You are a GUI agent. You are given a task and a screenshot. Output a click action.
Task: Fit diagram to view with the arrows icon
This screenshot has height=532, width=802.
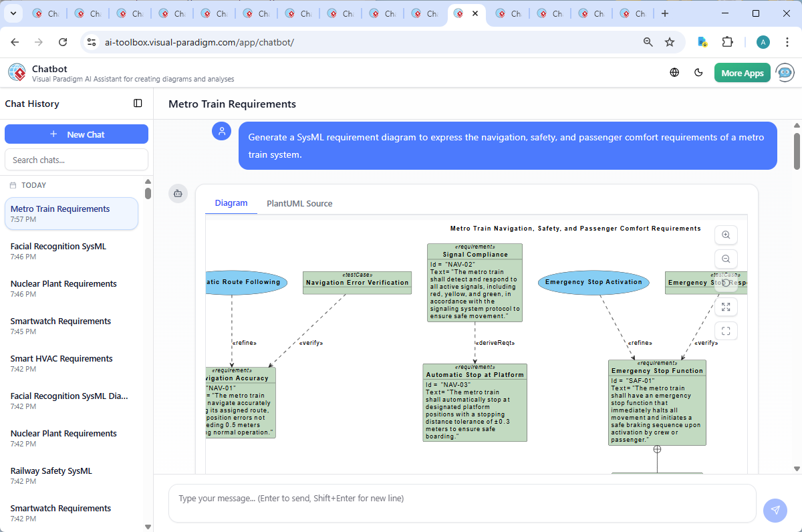click(726, 307)
